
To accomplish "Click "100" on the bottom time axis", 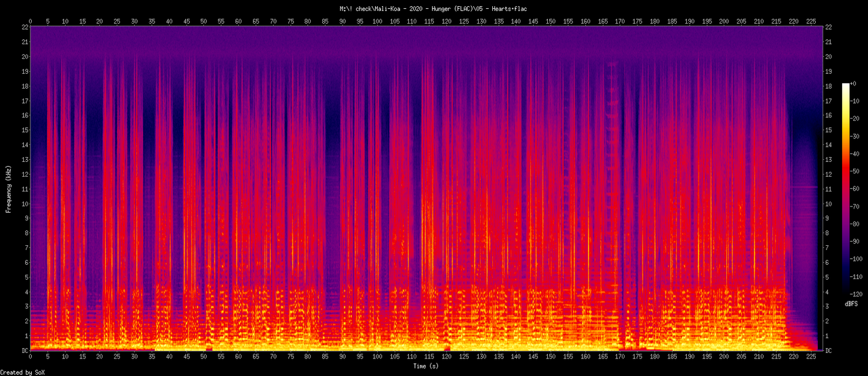I will (377, 357).
